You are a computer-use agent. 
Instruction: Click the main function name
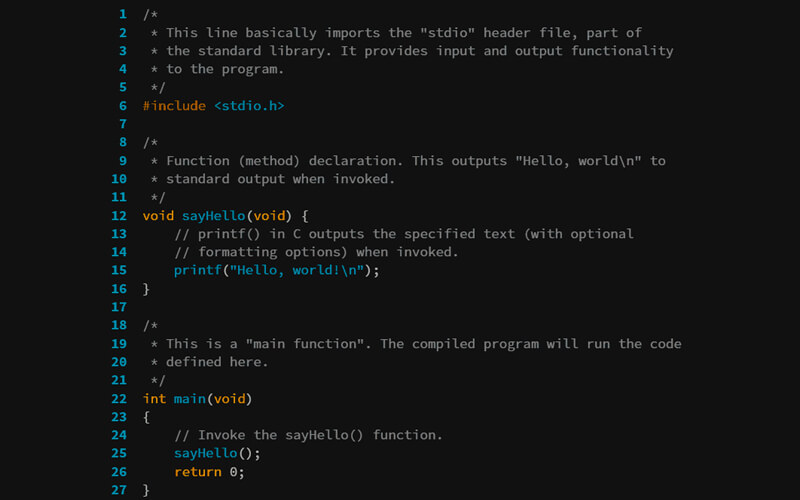(189, 399)
